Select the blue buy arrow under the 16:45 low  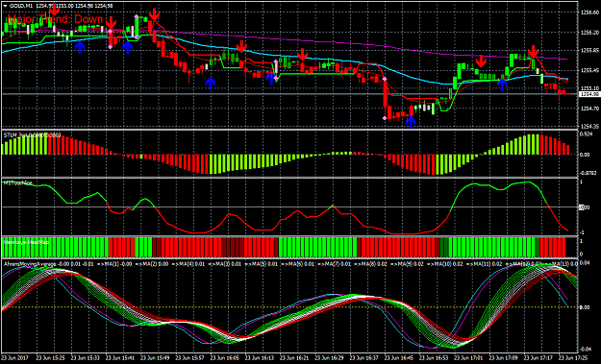[x=411, y=122]
